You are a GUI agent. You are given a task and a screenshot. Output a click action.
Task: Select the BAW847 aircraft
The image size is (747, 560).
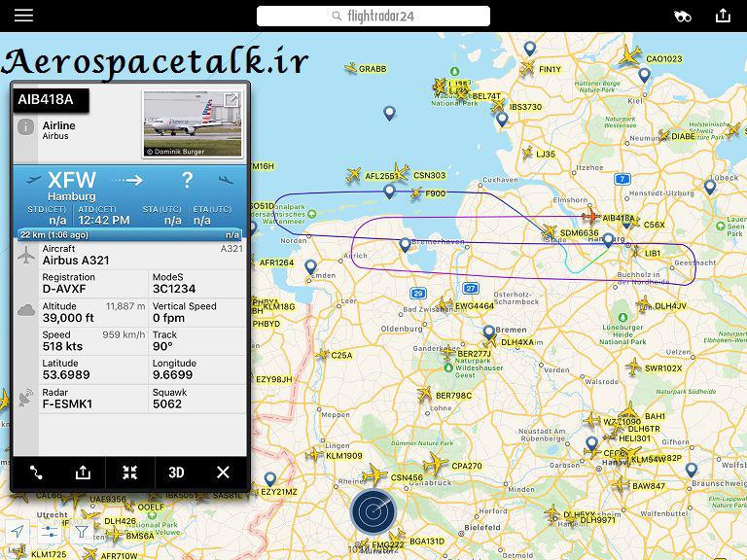pyautogui.click(x=622, y=485)
